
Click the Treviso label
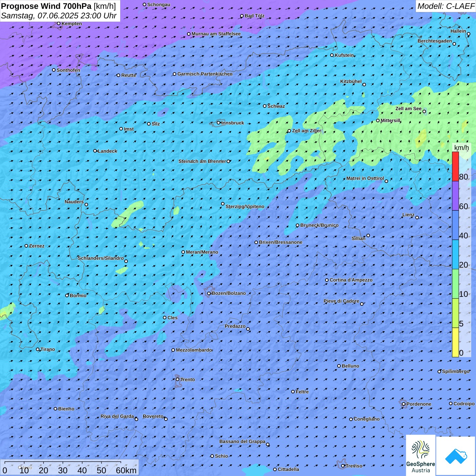point(354,466)
